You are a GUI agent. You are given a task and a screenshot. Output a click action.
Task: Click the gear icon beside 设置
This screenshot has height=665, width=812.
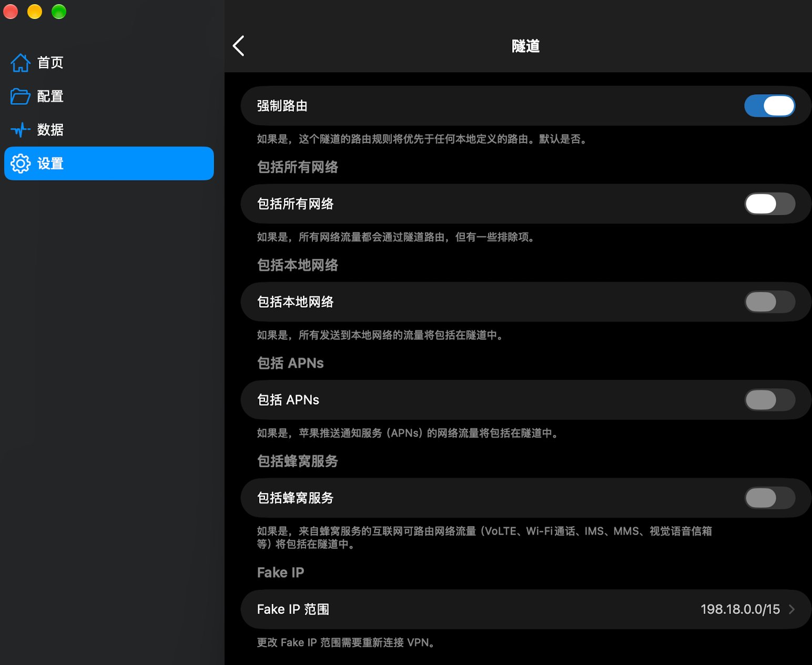(x=21, y=164)
